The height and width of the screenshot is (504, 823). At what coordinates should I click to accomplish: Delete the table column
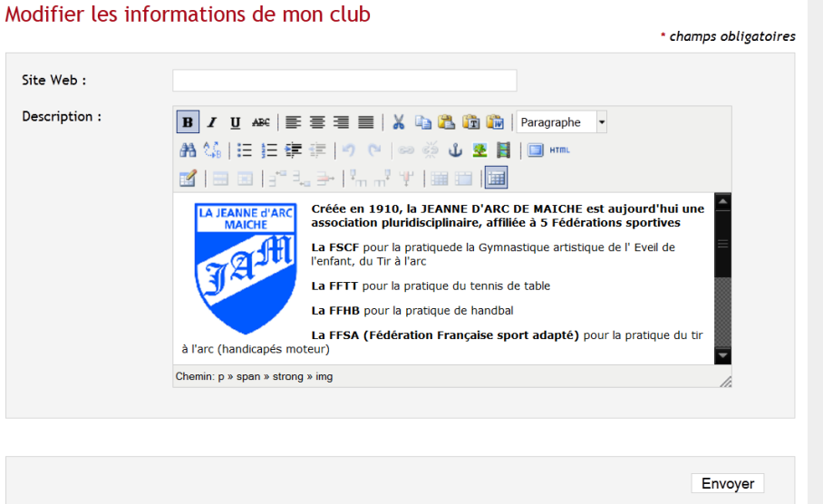tap(406, 179)
